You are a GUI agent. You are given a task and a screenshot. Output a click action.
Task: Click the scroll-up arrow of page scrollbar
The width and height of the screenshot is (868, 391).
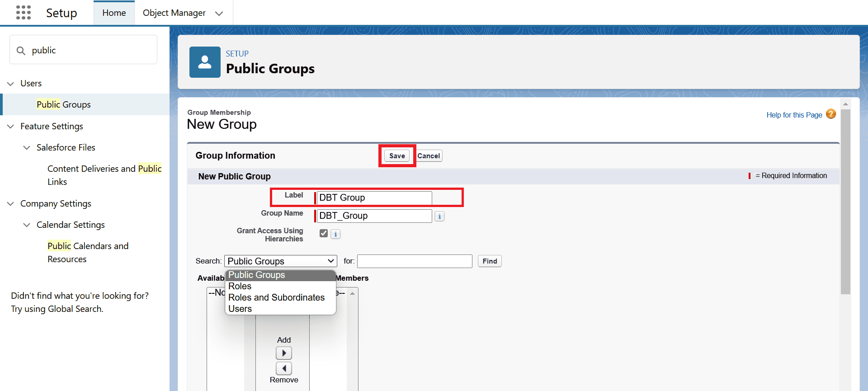tap(845, 104)
